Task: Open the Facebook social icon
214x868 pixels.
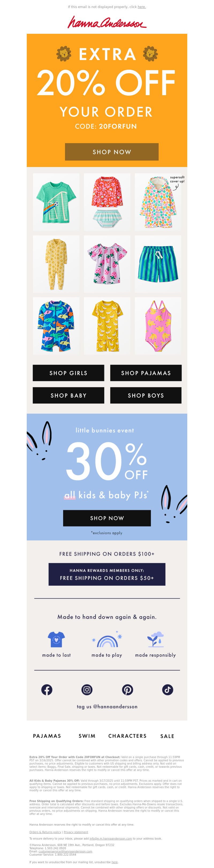Action: coord(47,689)
